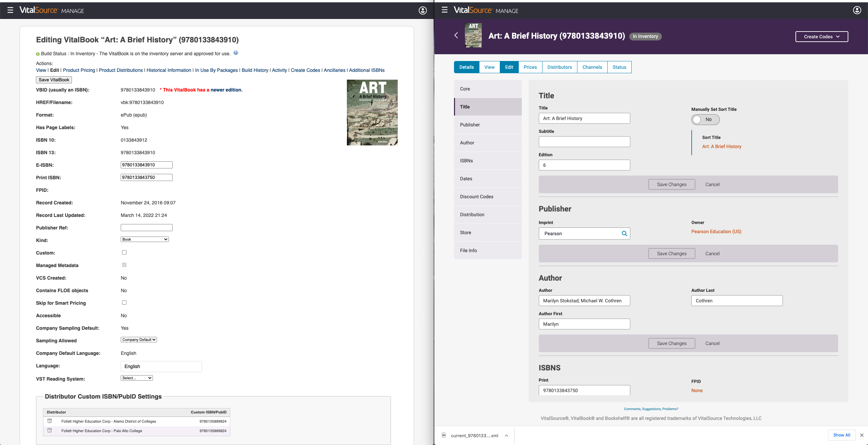Open hamburger menu in left VitalSource window
Screen dimensions: 868x445
tap(10, 10)
